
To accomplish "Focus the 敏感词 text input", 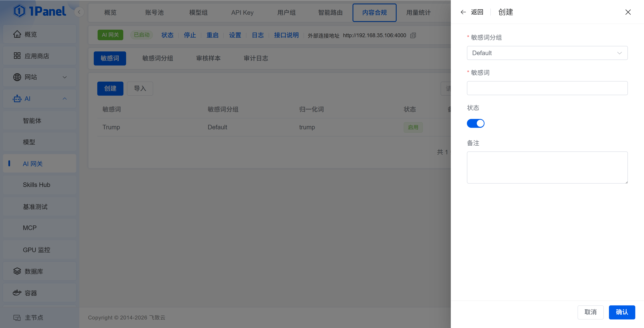I will 547,88.
